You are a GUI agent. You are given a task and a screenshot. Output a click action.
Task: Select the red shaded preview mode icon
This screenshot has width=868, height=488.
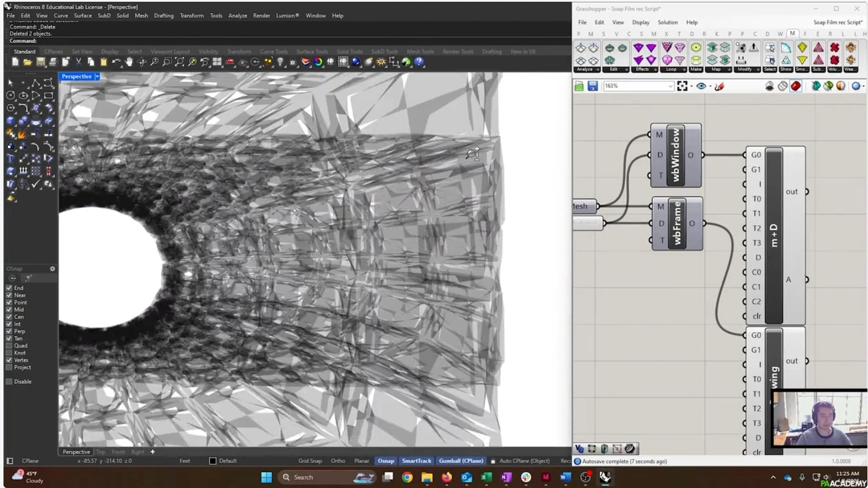click(795, 86)
